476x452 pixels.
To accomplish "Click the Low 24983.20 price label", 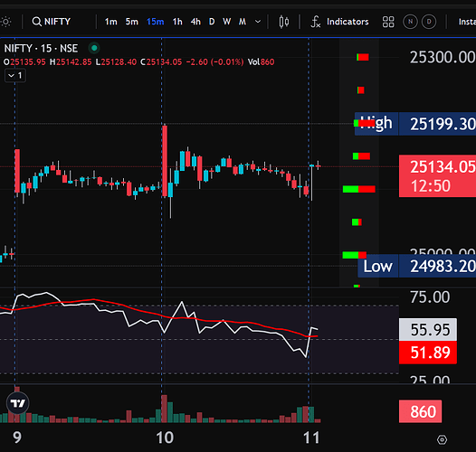I will pyautogui.click(x=417, y=266).
